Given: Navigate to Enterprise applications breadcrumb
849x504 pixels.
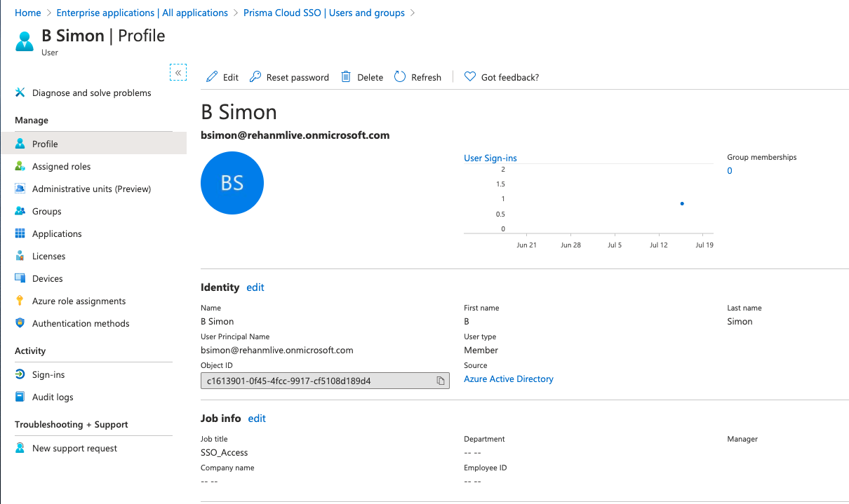Looking at the screenshot, I should [x=142, y=13].
